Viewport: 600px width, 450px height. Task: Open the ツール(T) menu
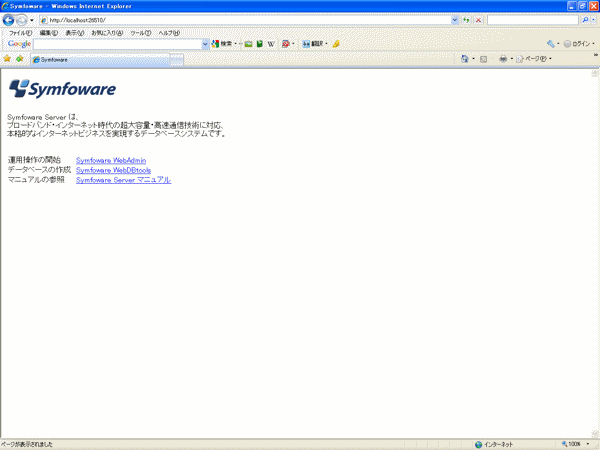(140, 32)
